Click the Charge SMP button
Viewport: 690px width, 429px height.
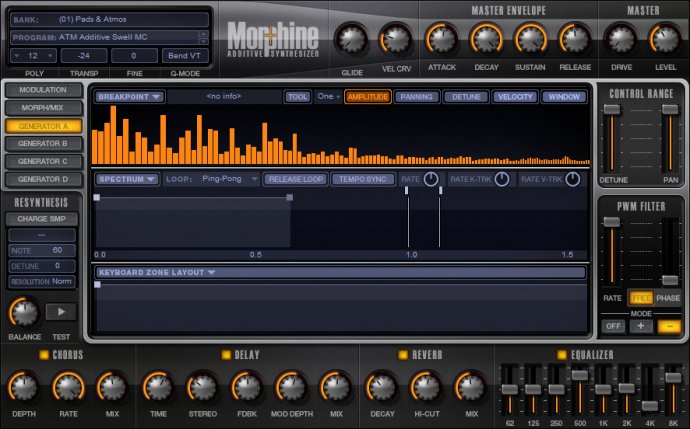click(x=43, y=219)
